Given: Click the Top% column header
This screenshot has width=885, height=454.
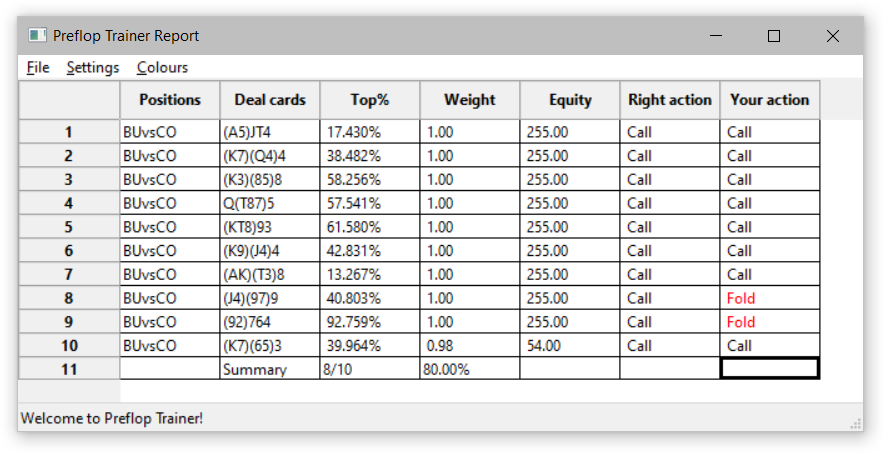Looking at the screenshot, I should 370,100.
